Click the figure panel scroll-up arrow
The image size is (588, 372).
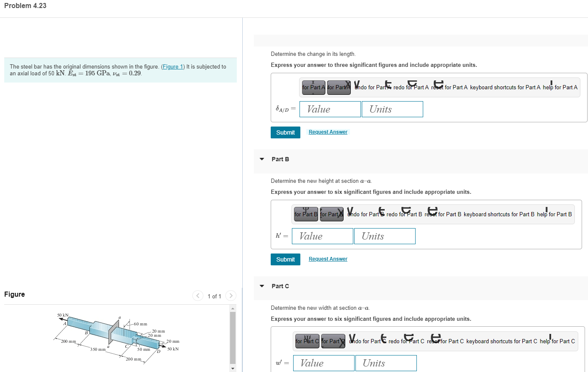(232, 308)
